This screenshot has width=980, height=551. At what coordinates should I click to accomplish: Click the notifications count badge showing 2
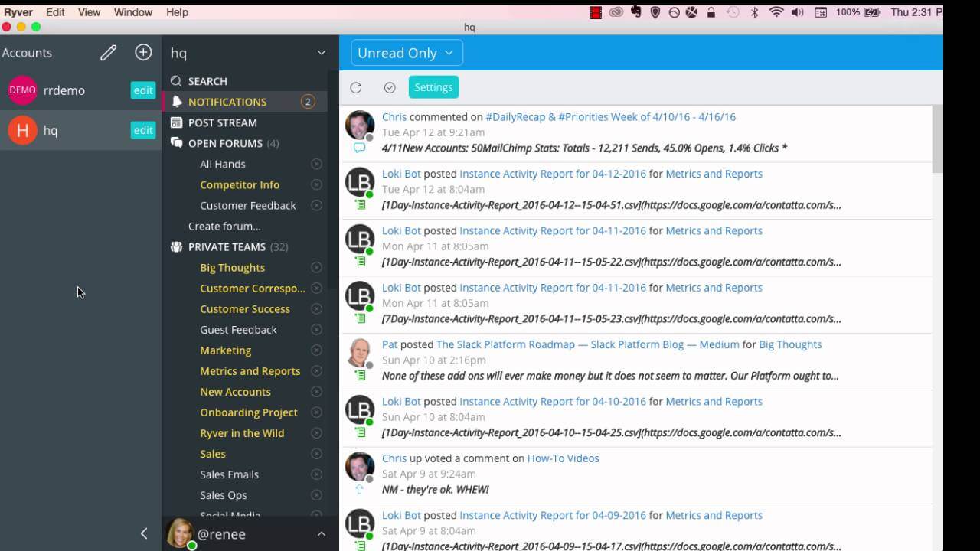[x=308, y=102]
